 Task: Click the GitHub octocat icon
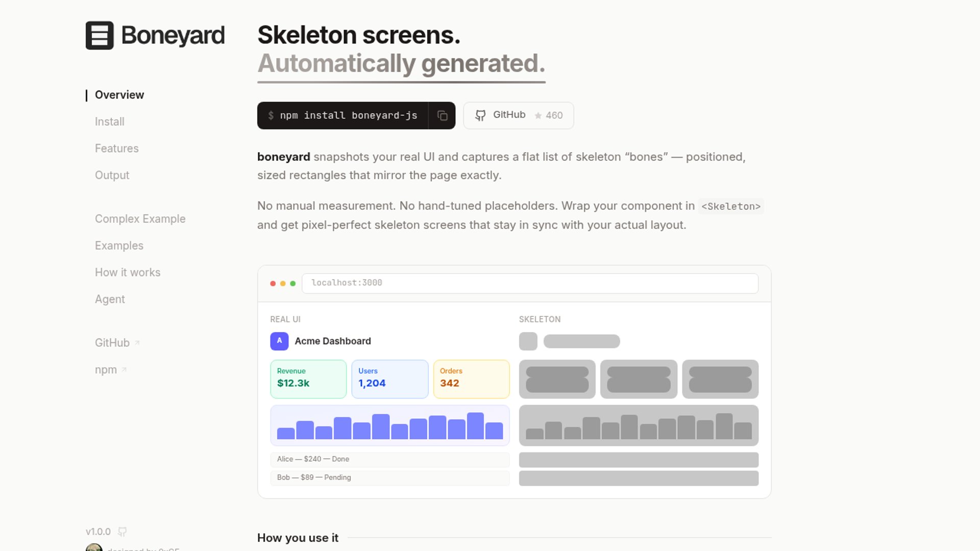pos(480,116)
